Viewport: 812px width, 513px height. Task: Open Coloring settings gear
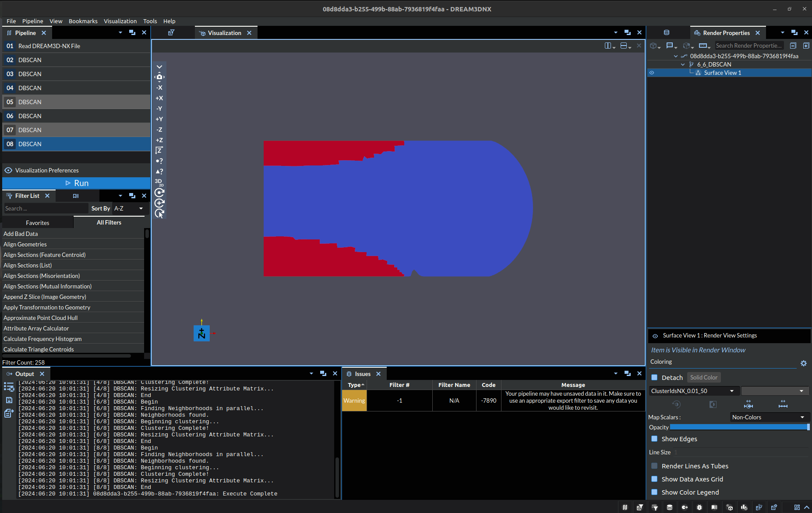(x=804, y=363)
